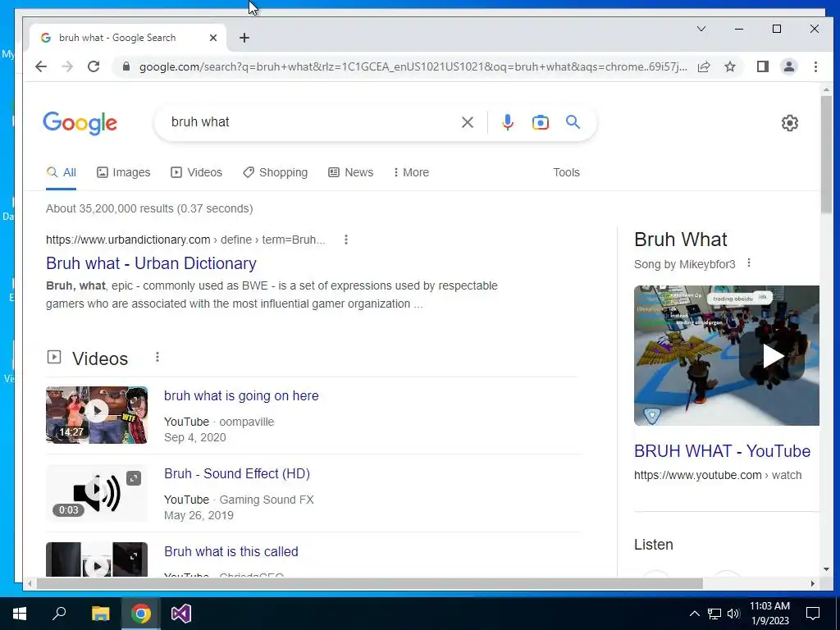840x630 pixels.
Task: Open 'Bruh - Sound Effect (HD)' video link
Action: [237, 473]
